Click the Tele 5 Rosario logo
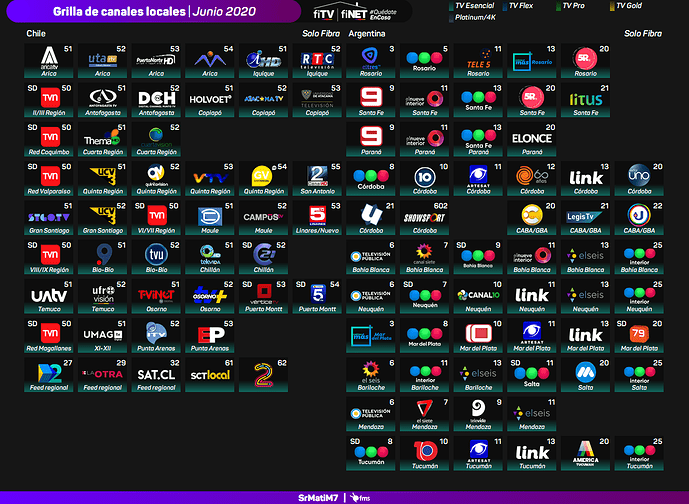The image size is (689, 504). click(x=479, y=59)
